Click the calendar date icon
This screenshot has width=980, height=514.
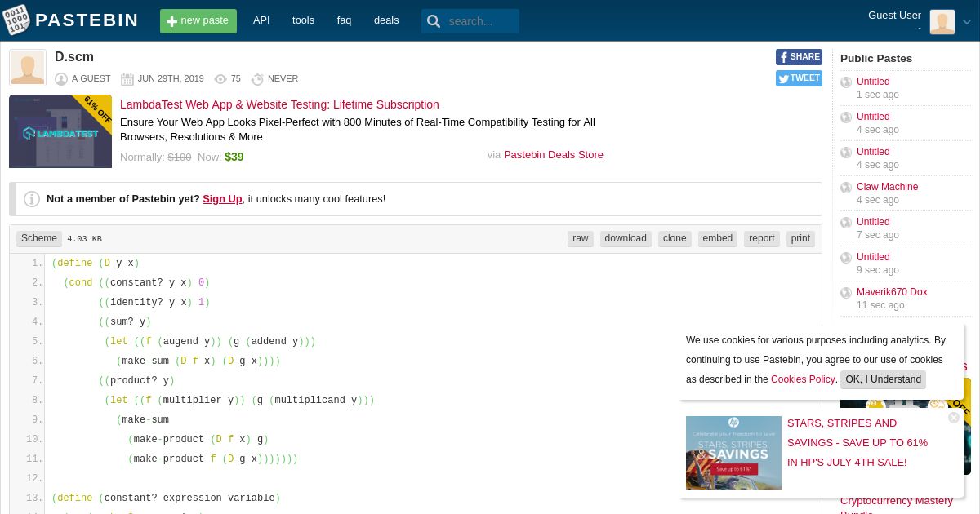127,79
